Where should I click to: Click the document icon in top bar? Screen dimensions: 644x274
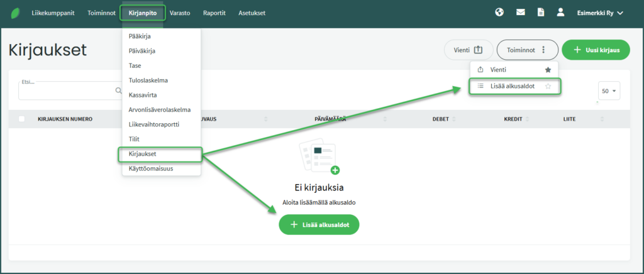pyautogui.click(x=540, y=13)
